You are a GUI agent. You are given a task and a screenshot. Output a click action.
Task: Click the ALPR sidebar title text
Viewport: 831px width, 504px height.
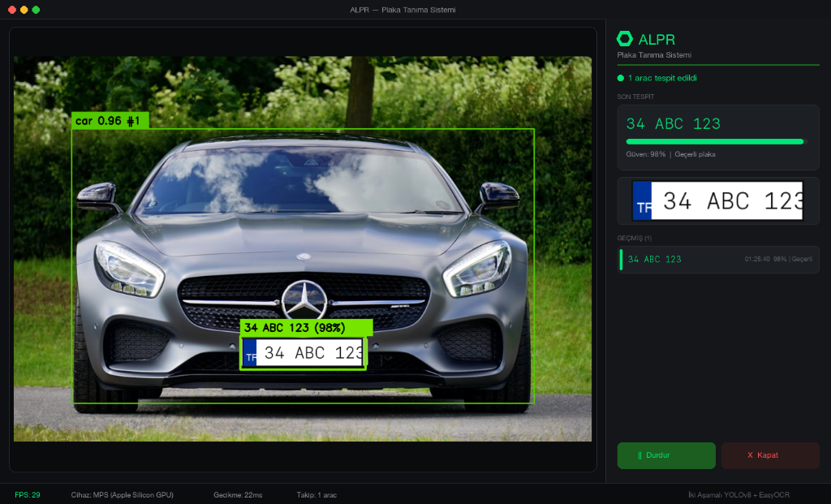(x=657, y=39)
